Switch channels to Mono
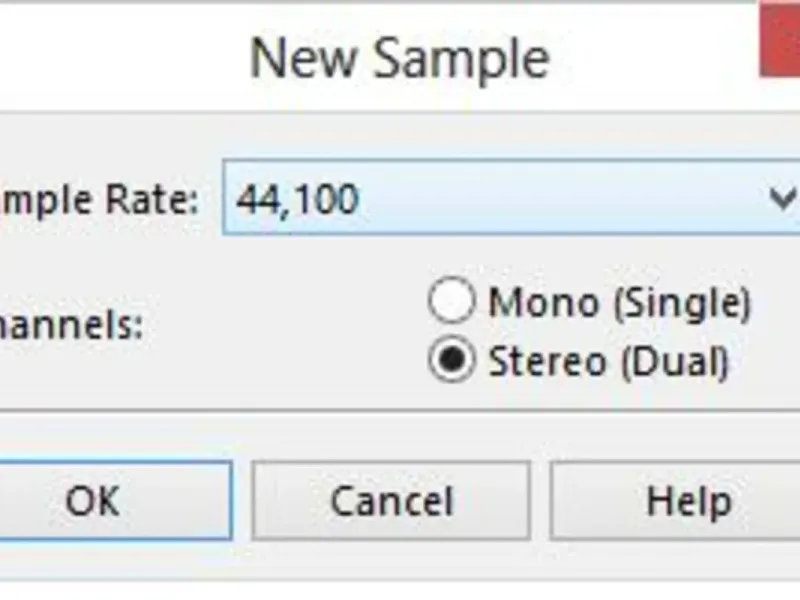The width and height of the screenshot is (800, 600). [x=451, y=301]
